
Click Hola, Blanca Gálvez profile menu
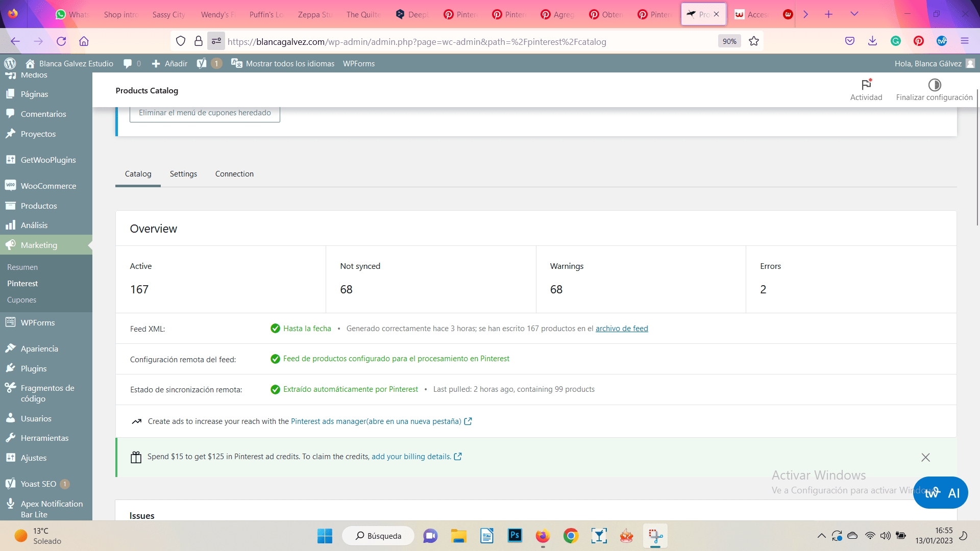(935, 63)
